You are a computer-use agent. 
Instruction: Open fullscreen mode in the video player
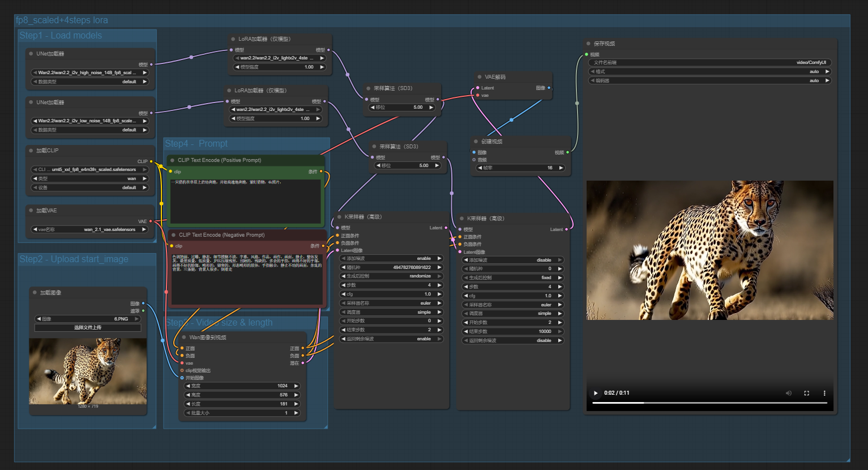click(x=807, y=393)
